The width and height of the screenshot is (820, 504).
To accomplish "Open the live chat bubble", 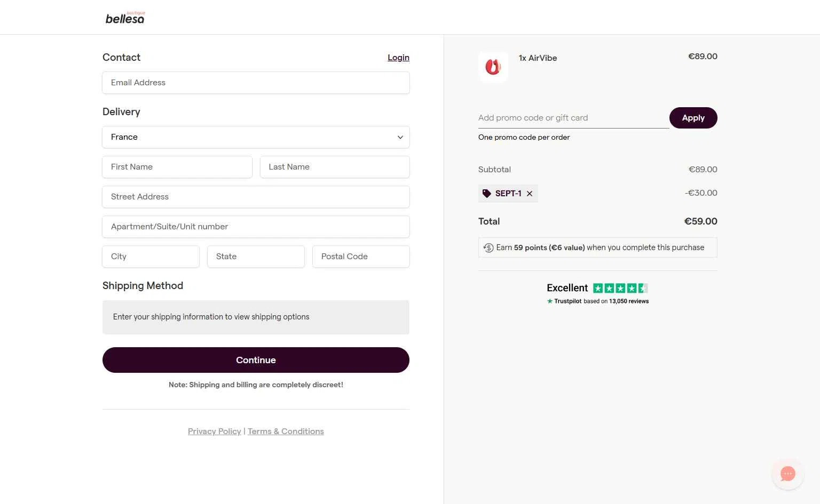I will pyautogui.click(x=787, y=474).
